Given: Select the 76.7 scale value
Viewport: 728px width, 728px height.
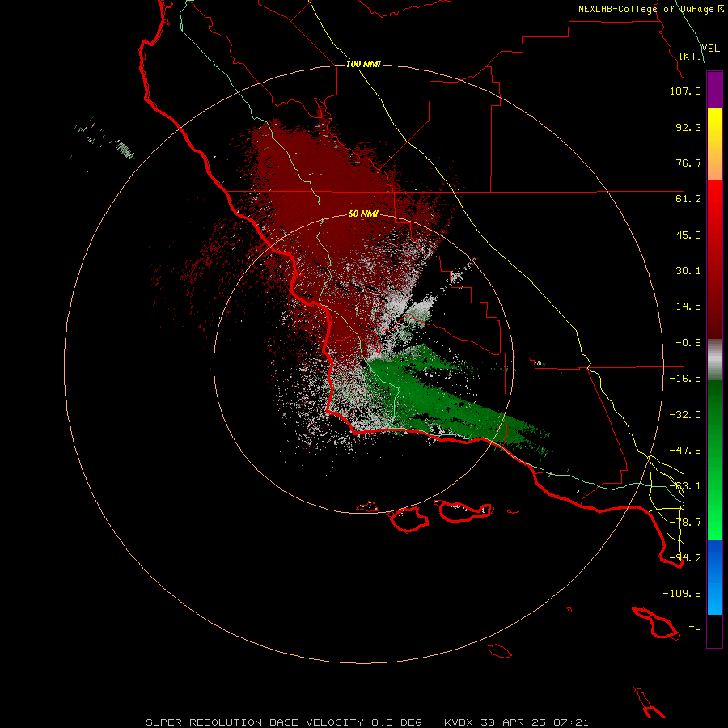Looking at the screenshot, I should tap(688, 163).
